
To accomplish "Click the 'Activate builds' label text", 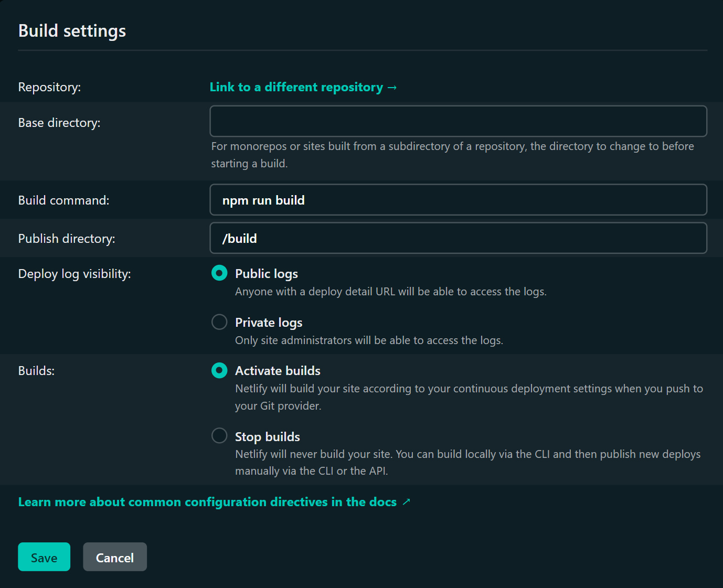I will tap(278, 371).
